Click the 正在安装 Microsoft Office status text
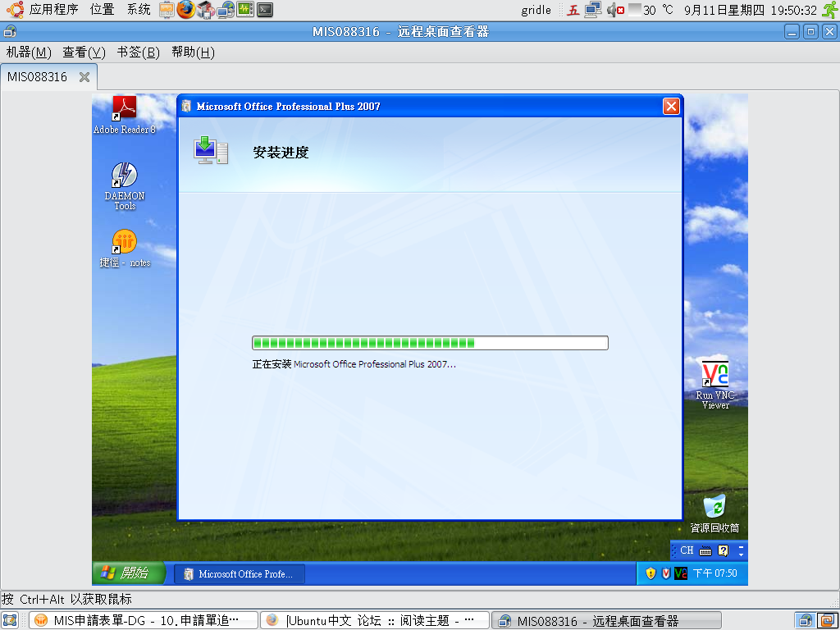 (x=354, y=364)
